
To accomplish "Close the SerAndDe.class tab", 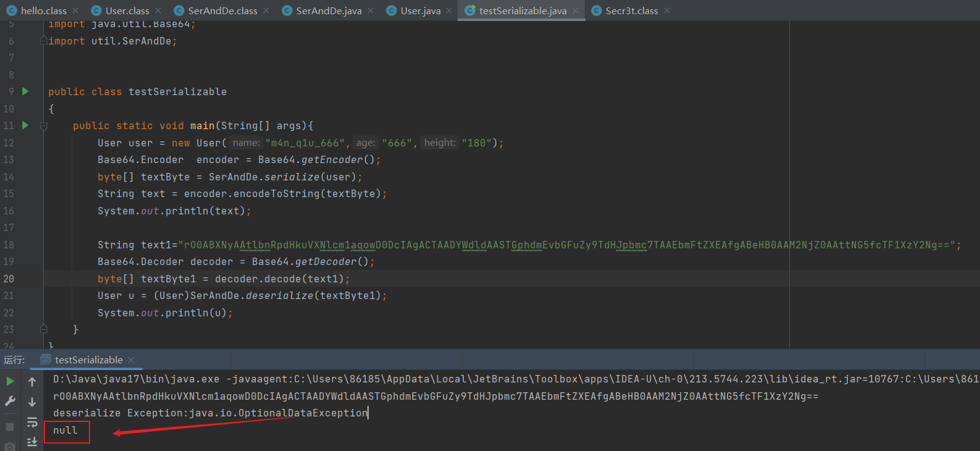I will click(266, 11).
